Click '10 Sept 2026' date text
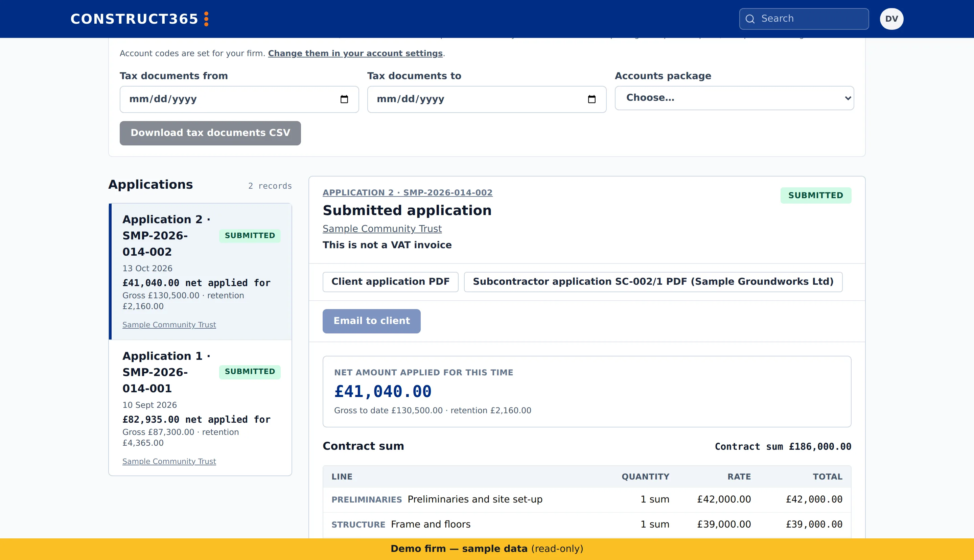 [149, 405]
